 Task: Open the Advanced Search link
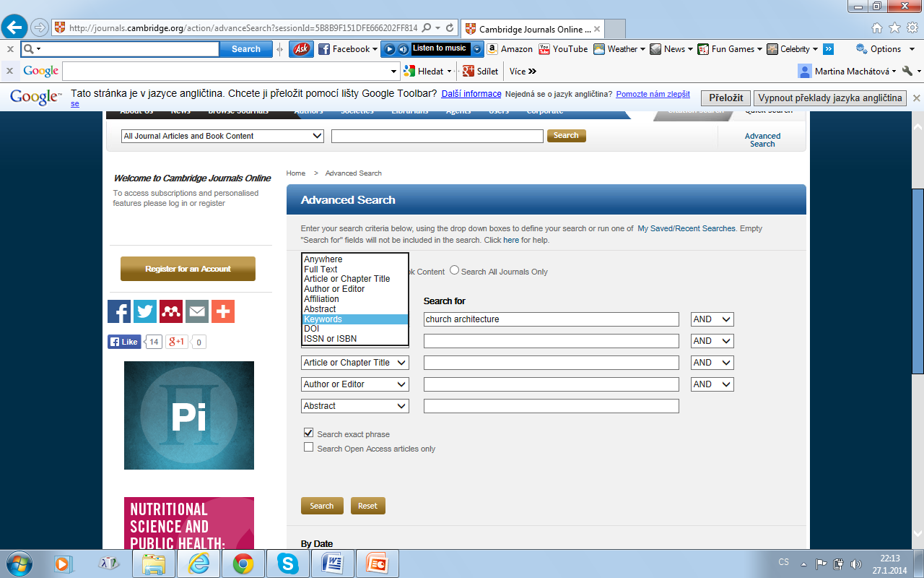tap(762, 139)
